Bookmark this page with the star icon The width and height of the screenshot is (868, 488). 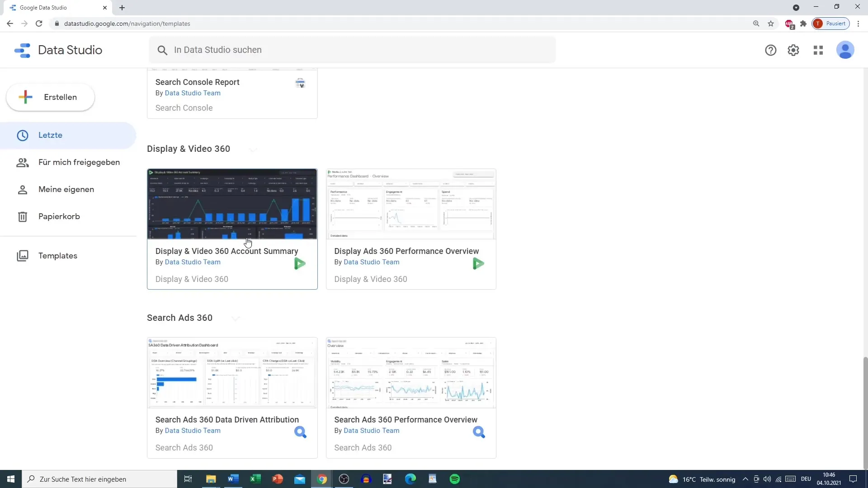point(771,23)
